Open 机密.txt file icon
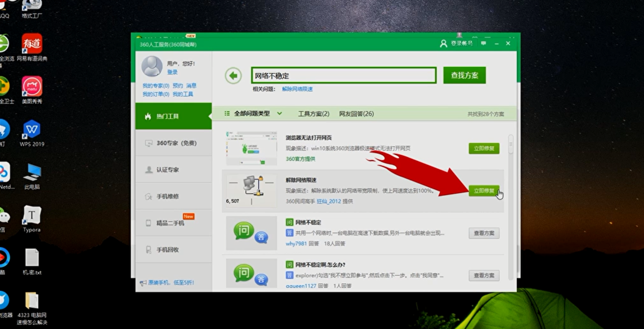 point(32,262)
